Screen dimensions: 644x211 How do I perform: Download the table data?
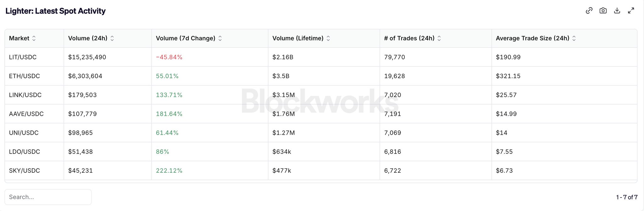point(617,11)
